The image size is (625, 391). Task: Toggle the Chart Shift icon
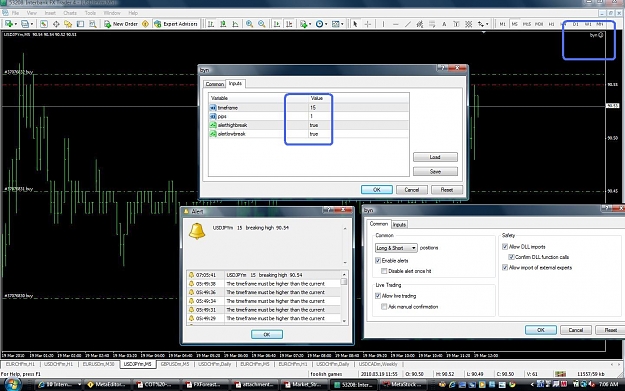(289, 24)
